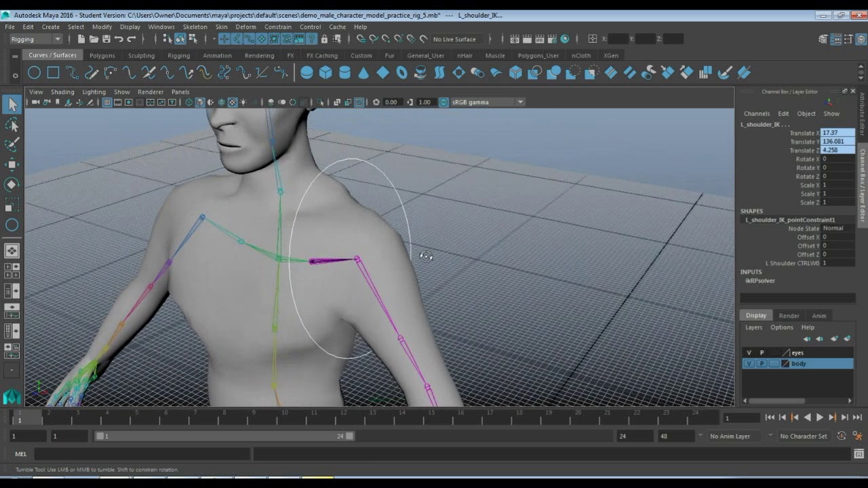Screen dimensions: 868x488
Task: Play the animation forwards
Action: tap(820, 418)
